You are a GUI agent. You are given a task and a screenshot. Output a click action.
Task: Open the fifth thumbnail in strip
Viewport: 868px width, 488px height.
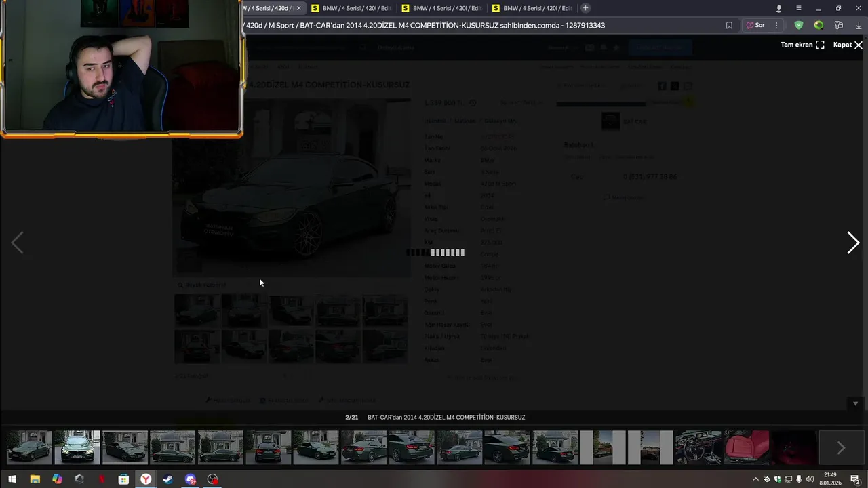point(220,448)
